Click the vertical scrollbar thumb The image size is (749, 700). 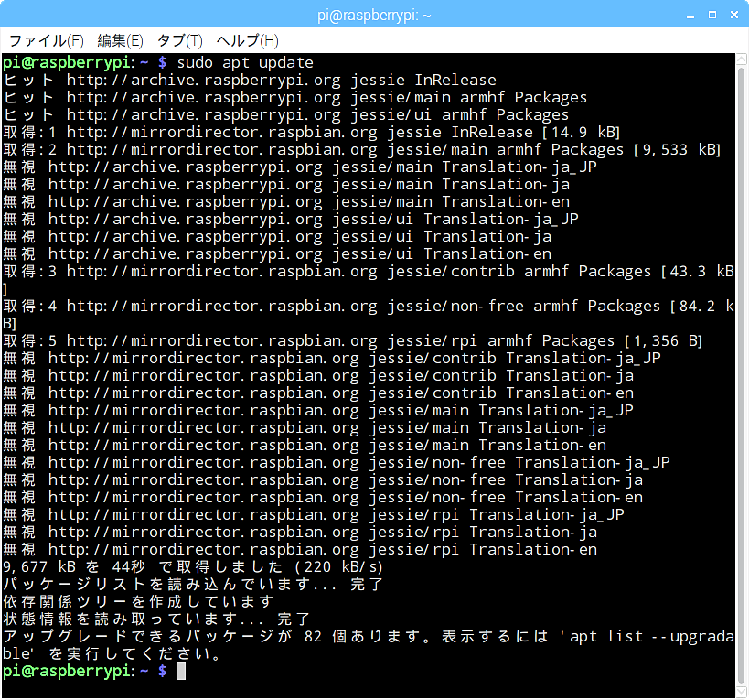point(742,375)
